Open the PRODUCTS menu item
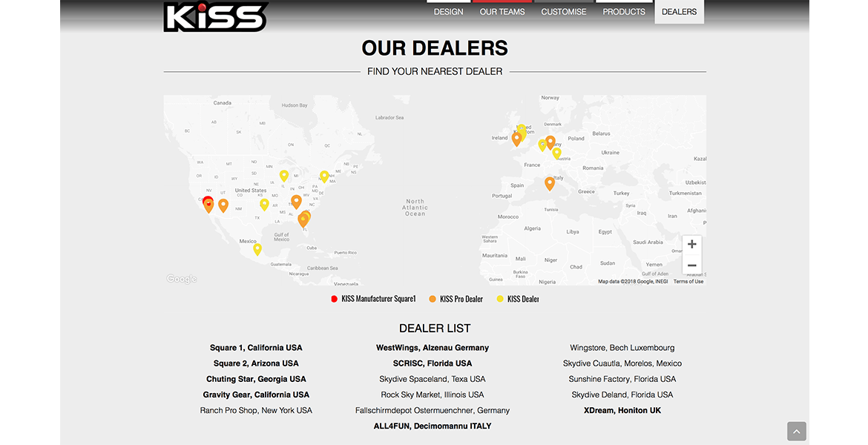 [x=624, y=12]
